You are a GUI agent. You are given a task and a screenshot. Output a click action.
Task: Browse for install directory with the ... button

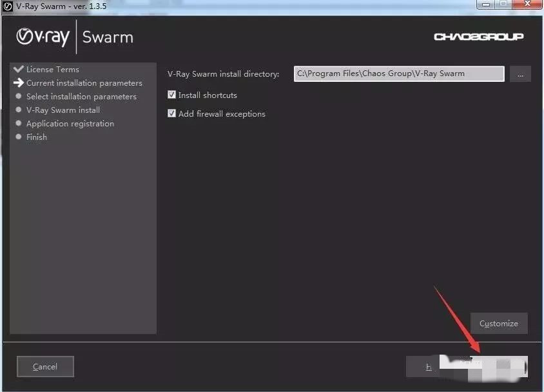coord(520,74)
